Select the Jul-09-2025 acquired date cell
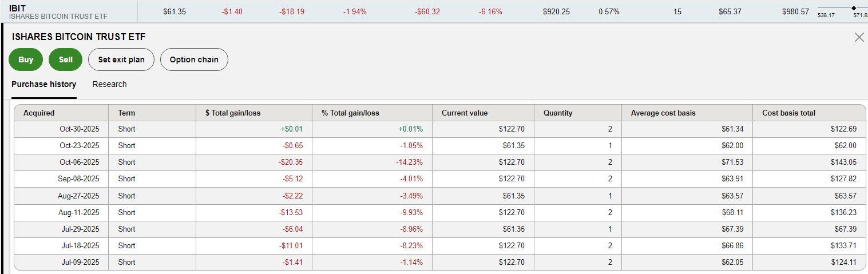The height and width of the screenshot is (274, 868). point(80,263)
